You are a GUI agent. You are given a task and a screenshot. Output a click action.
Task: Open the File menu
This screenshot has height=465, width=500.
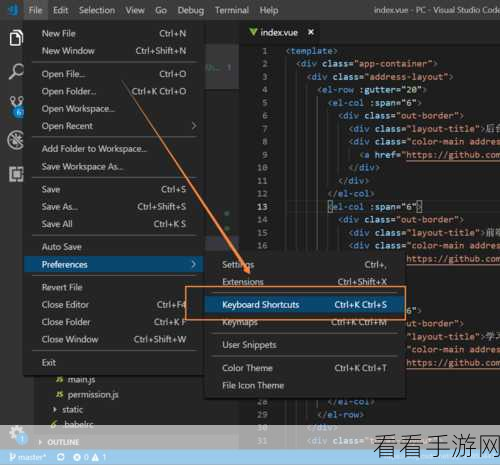[x=35, y=10]
